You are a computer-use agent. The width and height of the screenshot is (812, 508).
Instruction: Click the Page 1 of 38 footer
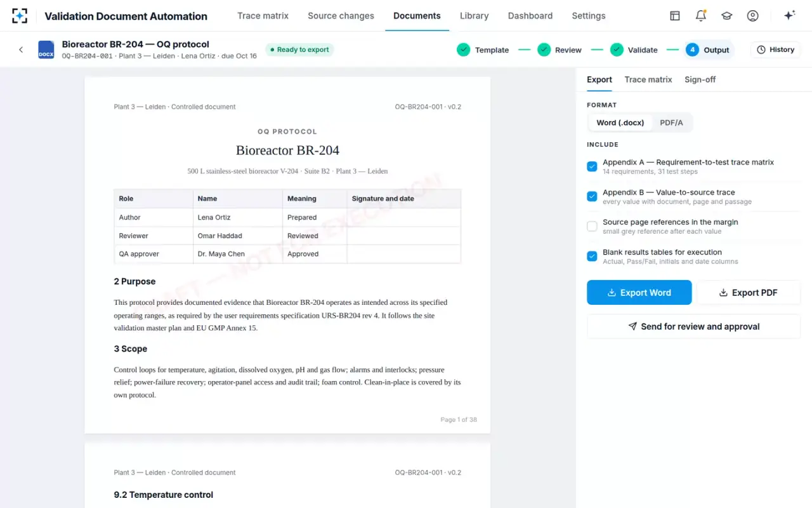pyautogui.click(x=459, y=420)
